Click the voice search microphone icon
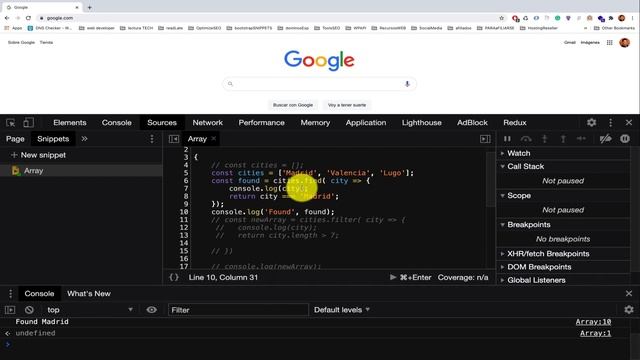Image resolution: width=640 pixels, height=360 pixels. (407, 84)
